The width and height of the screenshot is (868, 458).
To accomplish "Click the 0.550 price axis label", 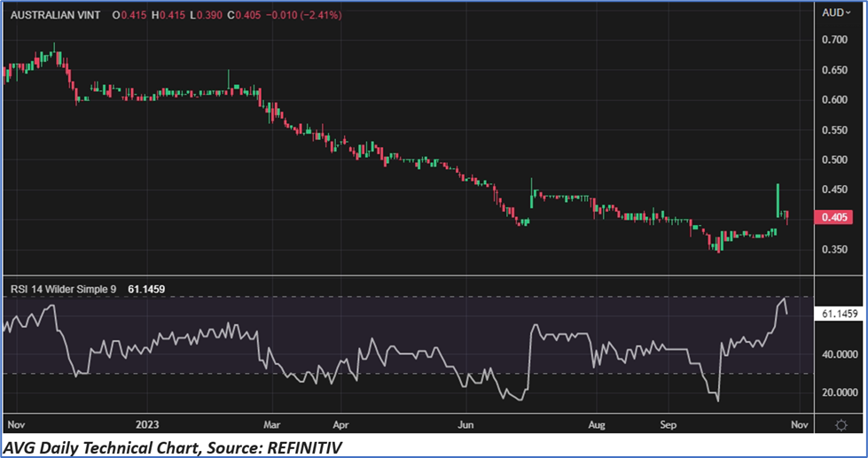I will tap(835, 130).
